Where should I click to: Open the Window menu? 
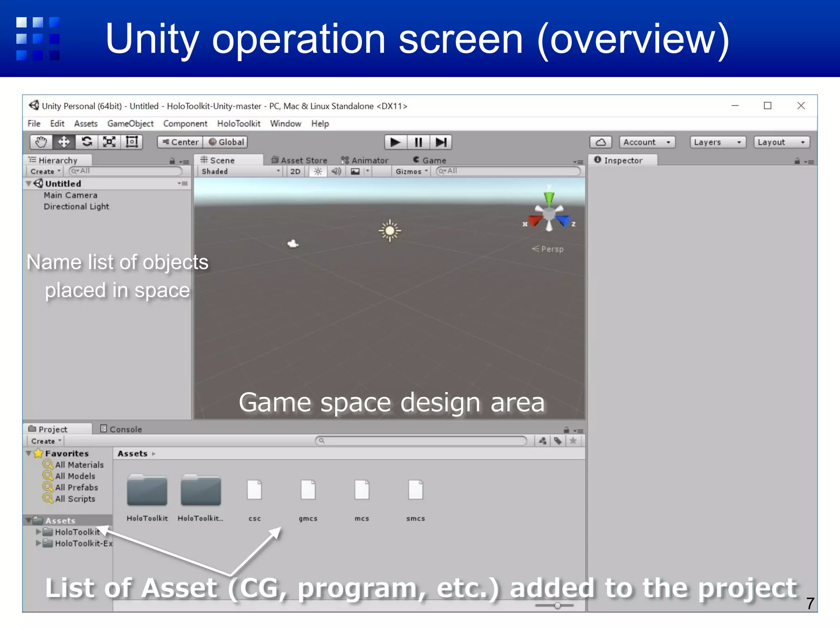(285, 123)
